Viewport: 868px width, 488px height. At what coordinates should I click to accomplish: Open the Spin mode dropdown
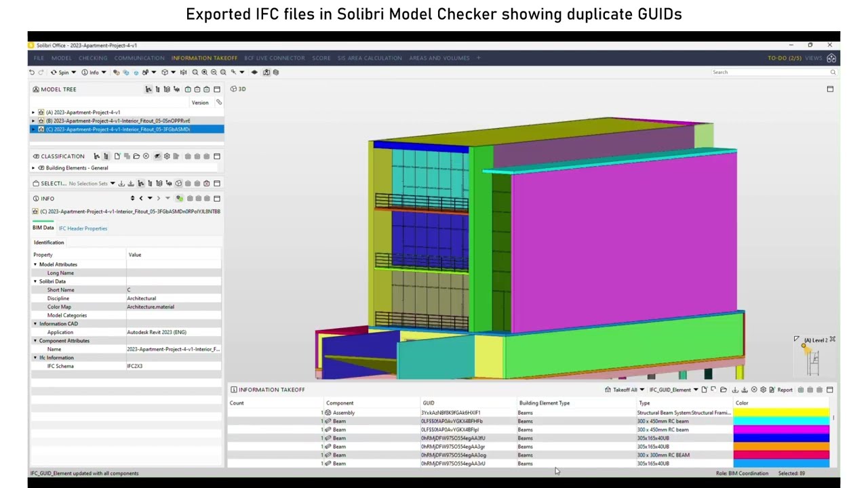click(73, 73)
